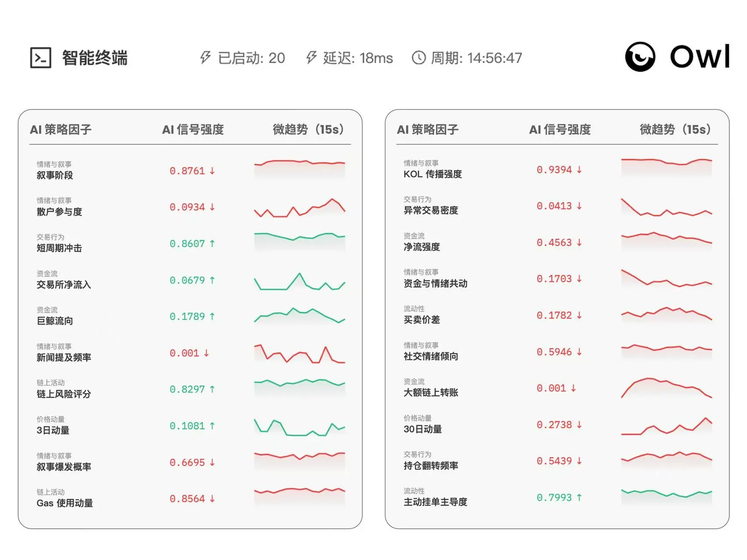The width and height of the screenshot is (747, 560).
Task: Click the left panel AI 策略因子 header
Action: (60, 130)
